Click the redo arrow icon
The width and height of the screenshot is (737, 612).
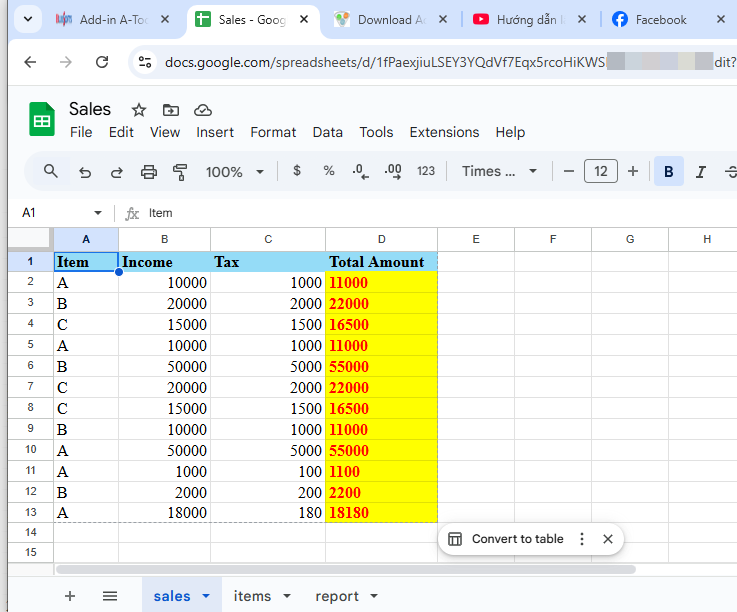coord(117,172)
